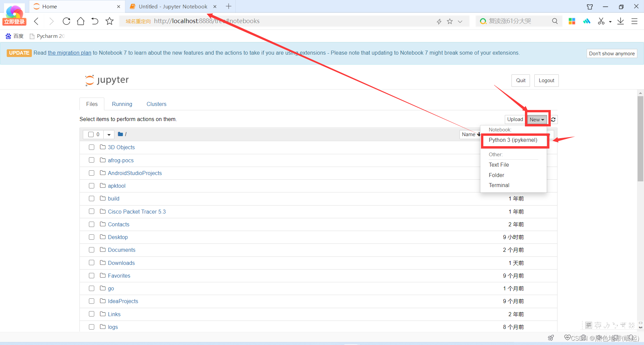
Task: Click the lightning speed-mode icon in address bar
Action: click(x=439, y=21)
